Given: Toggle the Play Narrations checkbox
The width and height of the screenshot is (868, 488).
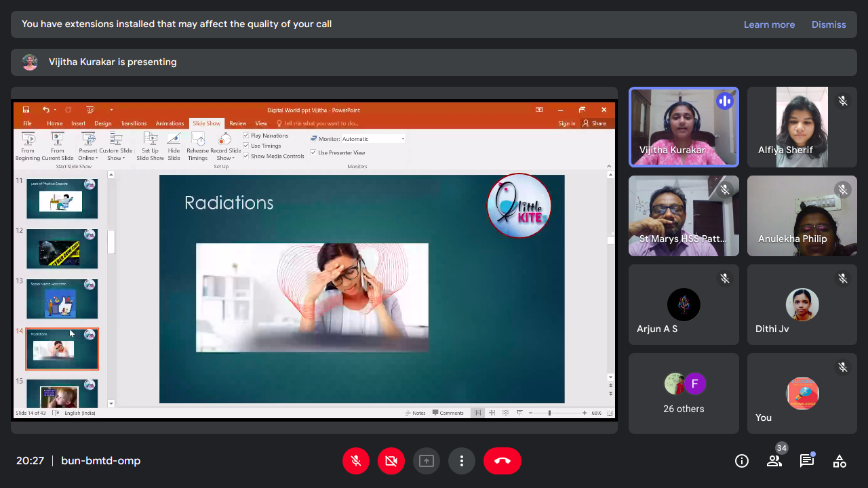Looking at the screenshot, I should click(x=246, y=136).
